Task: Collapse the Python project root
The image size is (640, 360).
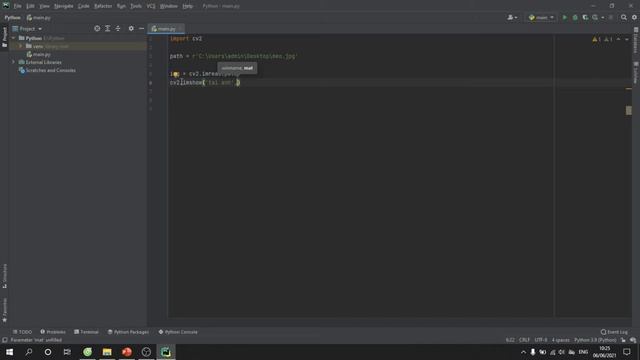Action: [13, 38]
